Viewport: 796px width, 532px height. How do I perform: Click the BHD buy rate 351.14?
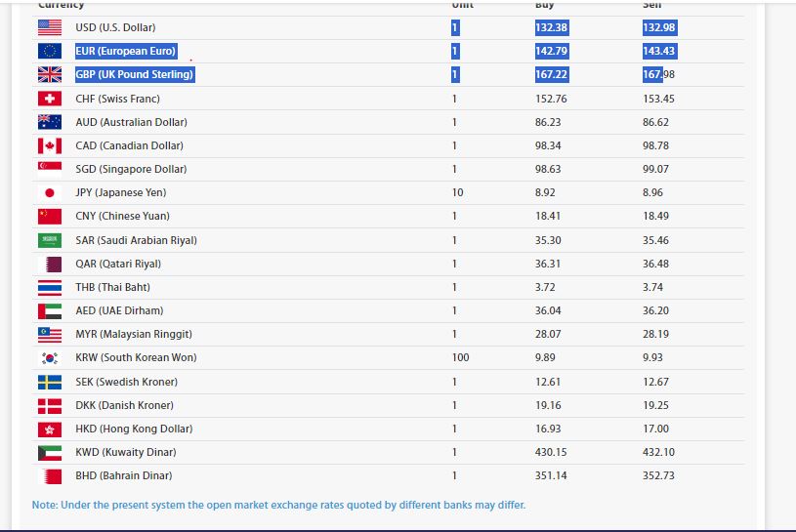click(x=551, y=475)
